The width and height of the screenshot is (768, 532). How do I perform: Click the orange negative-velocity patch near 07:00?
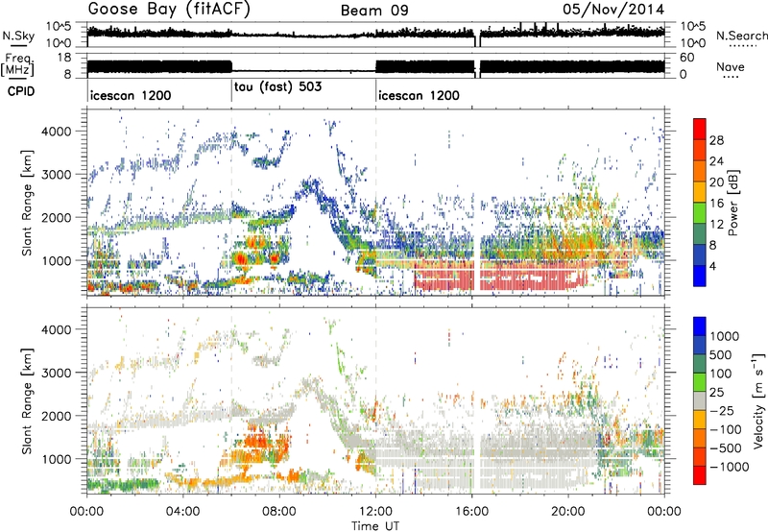point(257,444)
